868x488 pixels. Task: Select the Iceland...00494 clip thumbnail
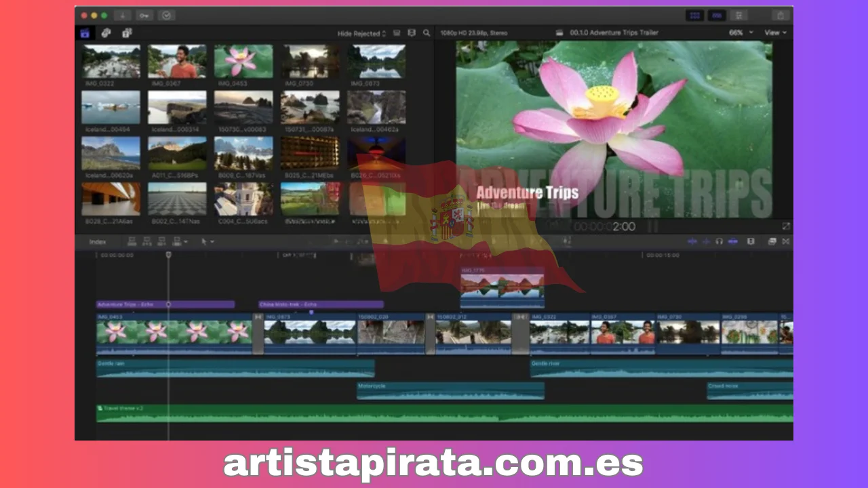click(x=111, y=108)
